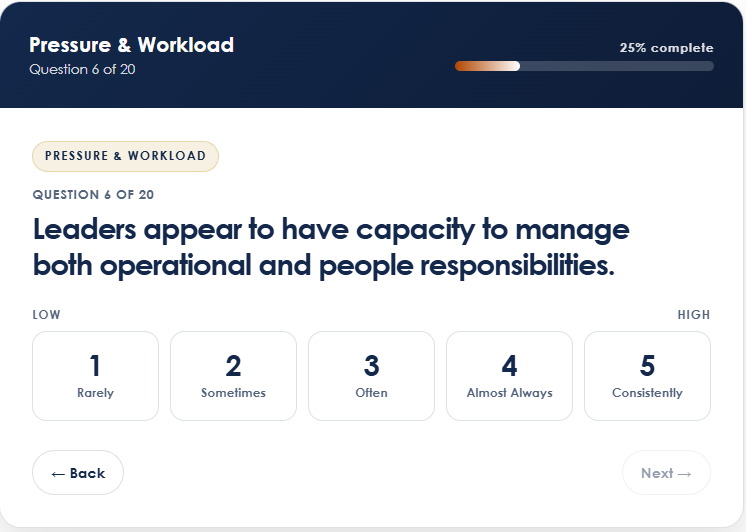Click the Next button

tap(666, 473)
